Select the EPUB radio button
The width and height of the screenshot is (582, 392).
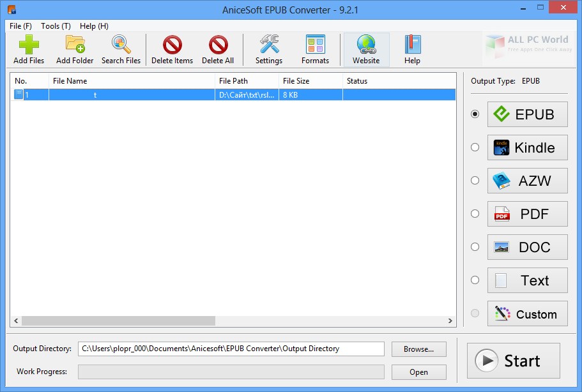(x=475, y=114)
